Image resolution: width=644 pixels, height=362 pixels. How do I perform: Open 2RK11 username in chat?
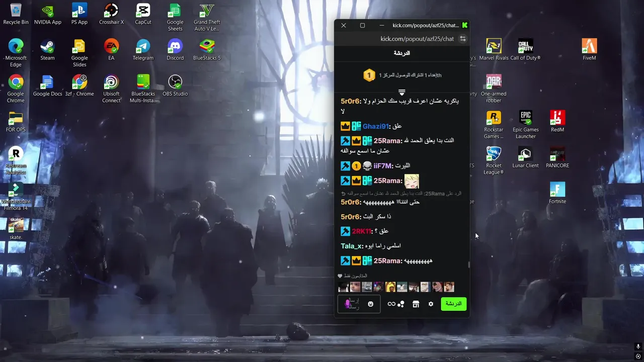pyautogui.click(x=362, y=231)
